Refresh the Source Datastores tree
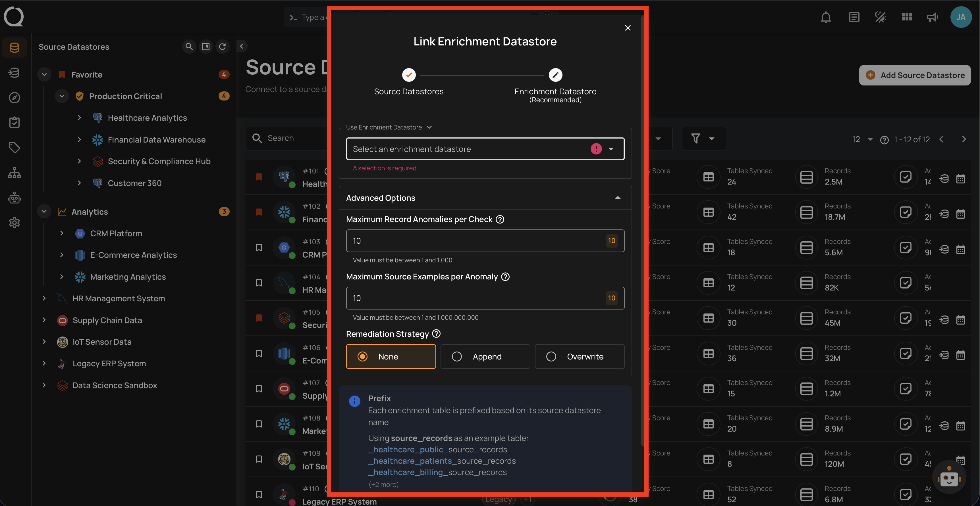 click(x=223, y=46)
